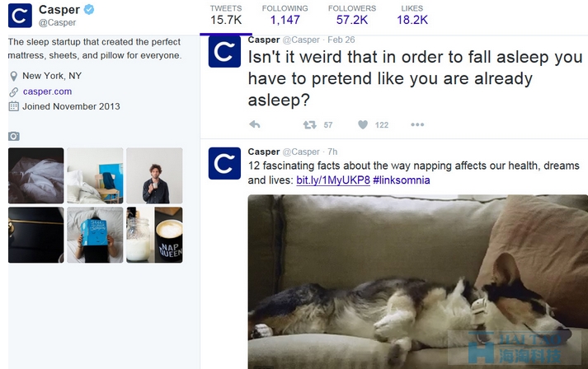
Task: Open the more options ellipsis on tweet
Action: [417, 124]
